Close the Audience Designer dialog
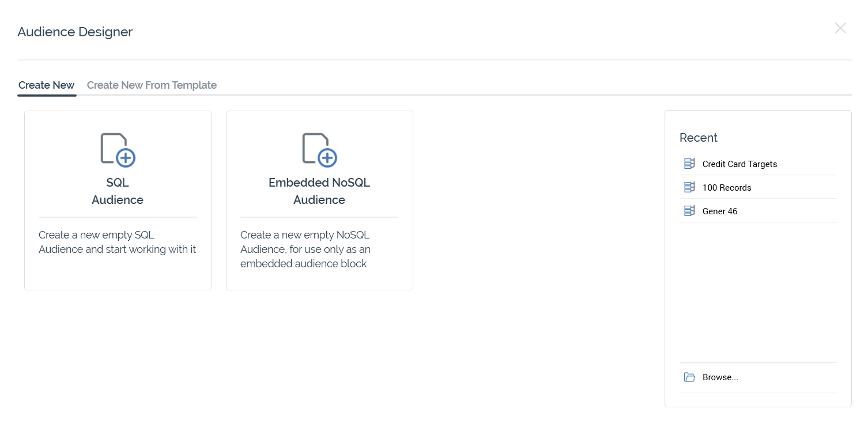Viewport: 868px width, 424px height. [x=840, y=28]
